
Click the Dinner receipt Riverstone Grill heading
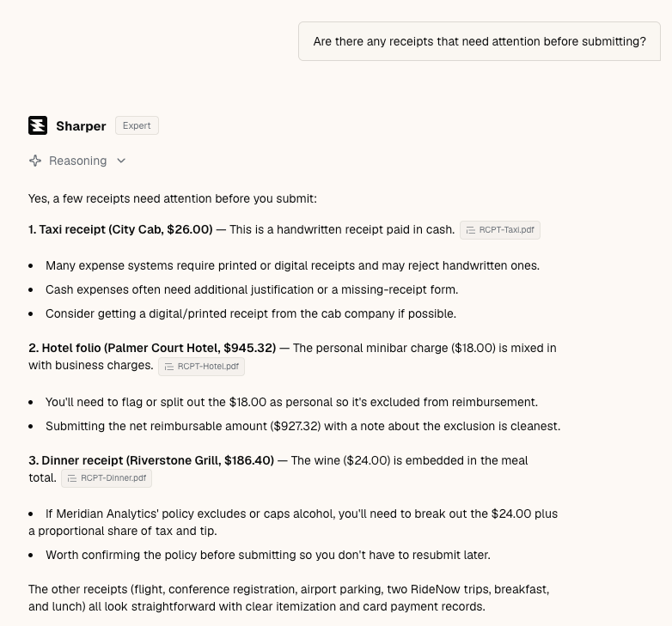(x=151, y=460)
